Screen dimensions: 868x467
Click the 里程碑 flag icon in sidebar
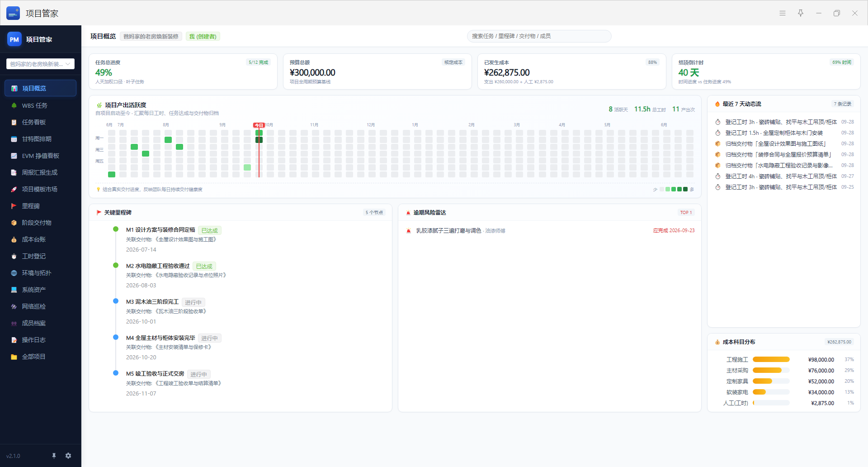pyautogui.click(x=14, y=206)
